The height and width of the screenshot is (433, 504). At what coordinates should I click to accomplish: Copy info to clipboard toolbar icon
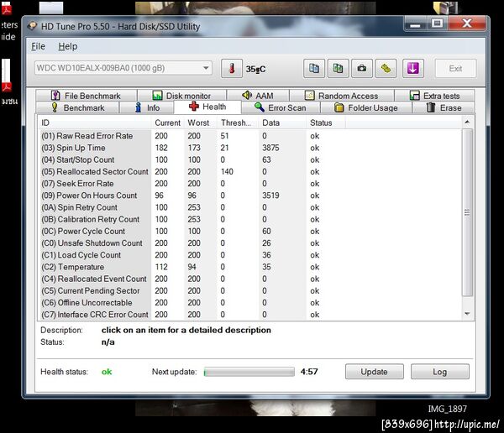(x=314, y=69)
